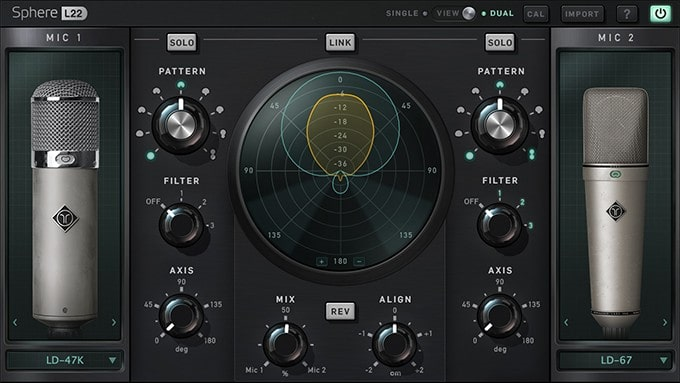This screenshot has height=383, width=680.
Task: Click the '180' mark on Mic 2 AXIS
Action: [528, 340]
